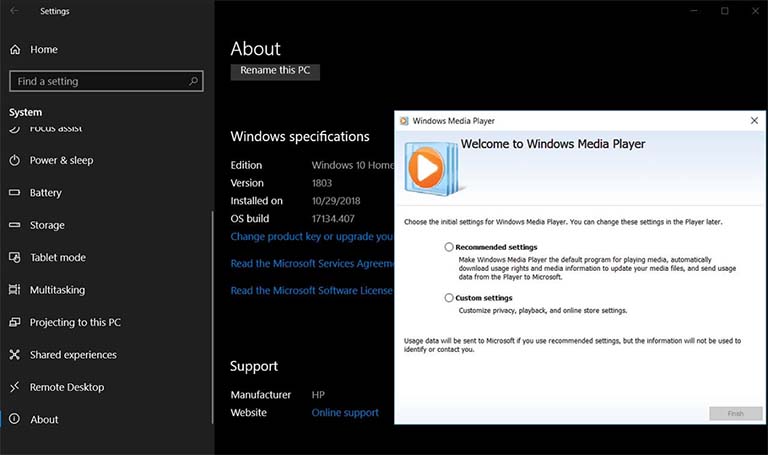
Task: Select About in the sidebar
Action: pos(44,420)
